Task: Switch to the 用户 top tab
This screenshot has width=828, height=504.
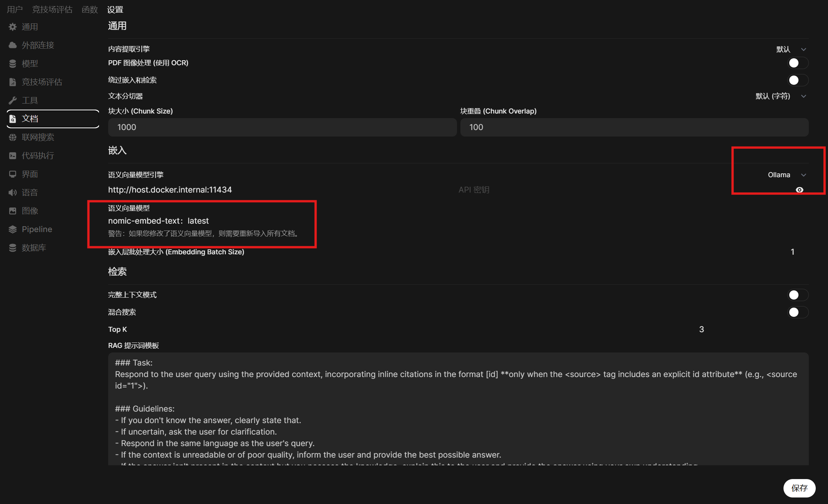Action: tap(15, 10)
